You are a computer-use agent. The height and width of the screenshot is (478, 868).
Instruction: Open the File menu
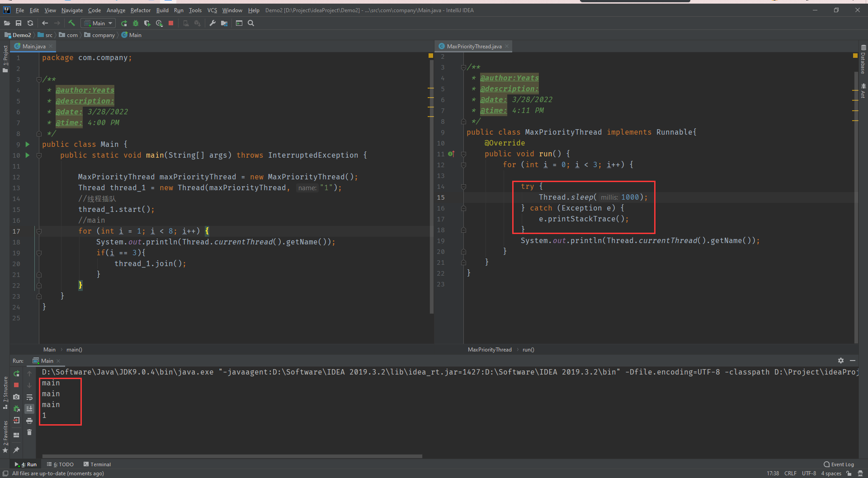click(x=20, y=10)
